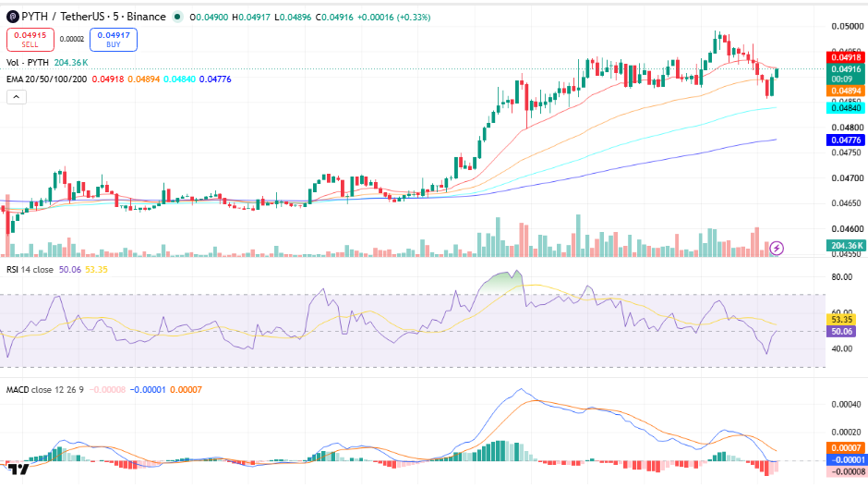Click the 0.05000 price scale tick

(848, 26)
